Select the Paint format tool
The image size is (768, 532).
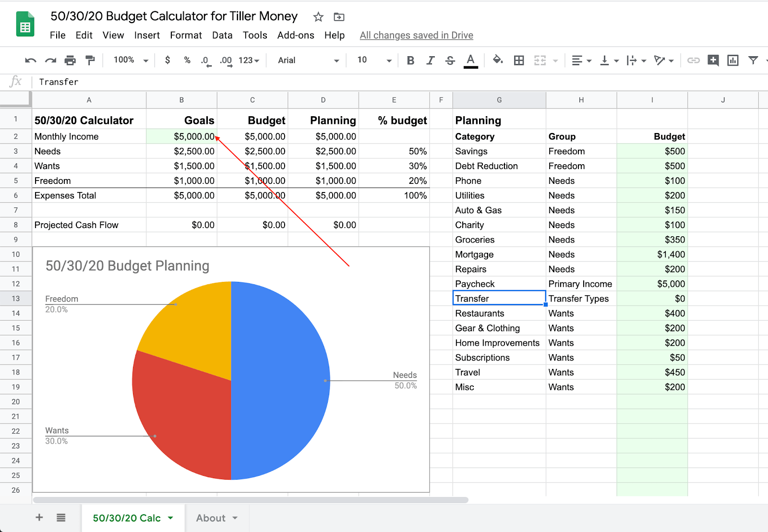point(90,60)
